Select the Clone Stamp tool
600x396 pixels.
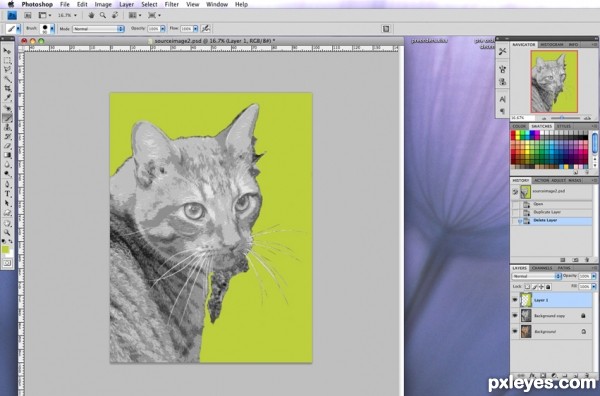click(7, 127)
